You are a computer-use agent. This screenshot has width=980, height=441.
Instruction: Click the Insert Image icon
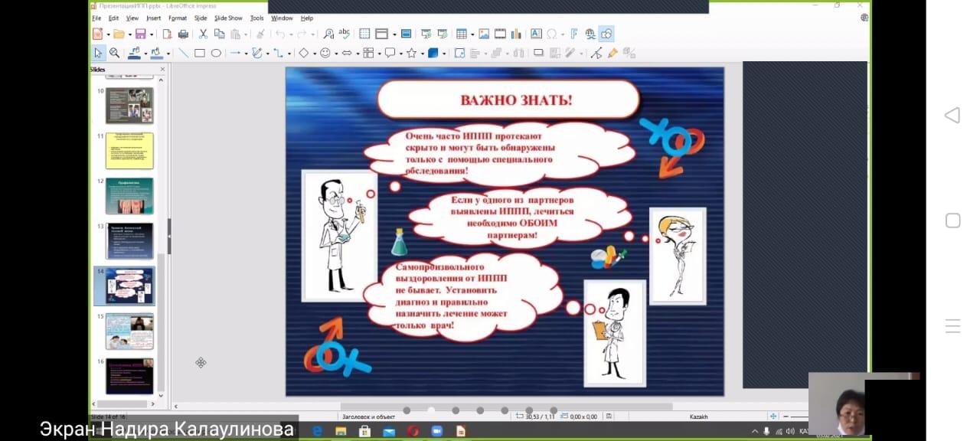[484, 34]
